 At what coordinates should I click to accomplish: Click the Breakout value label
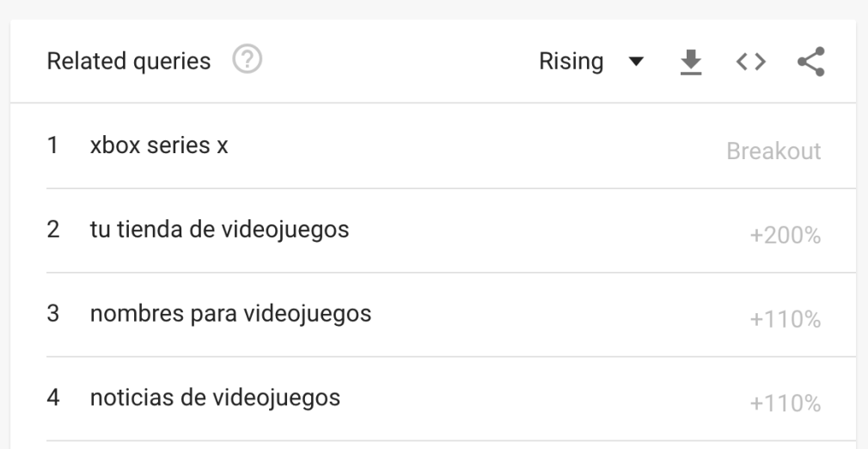[x=773, y=151]
